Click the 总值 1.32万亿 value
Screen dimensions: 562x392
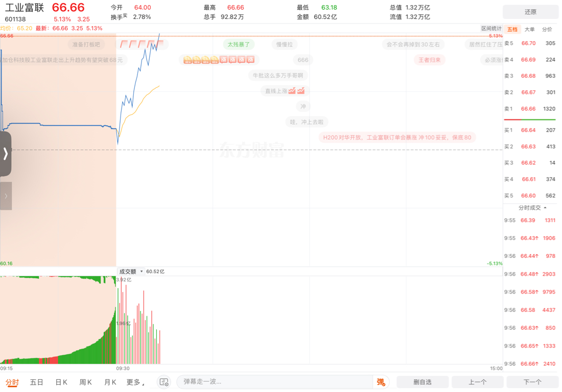(417, 8)
